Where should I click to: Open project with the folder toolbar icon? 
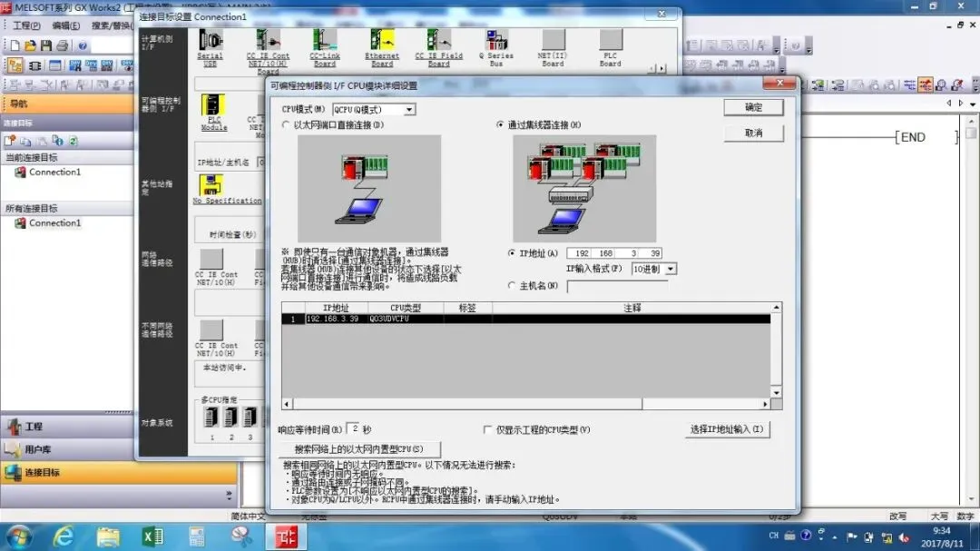(30, 45)
